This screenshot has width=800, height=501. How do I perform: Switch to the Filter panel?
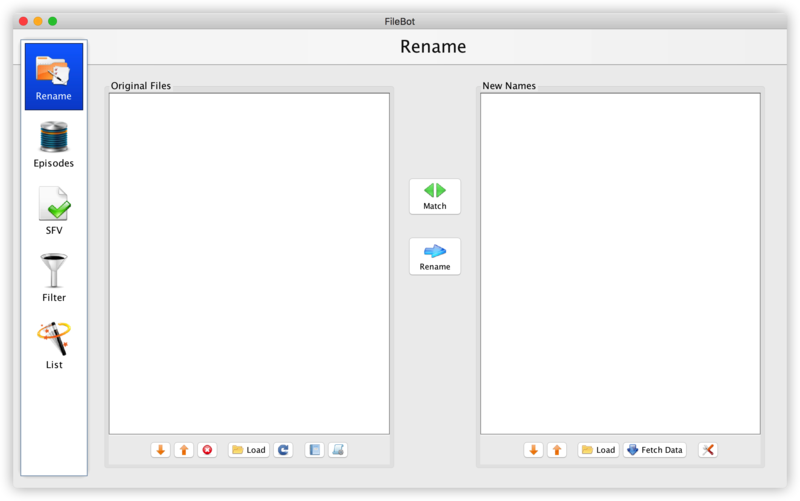[54, 278]
